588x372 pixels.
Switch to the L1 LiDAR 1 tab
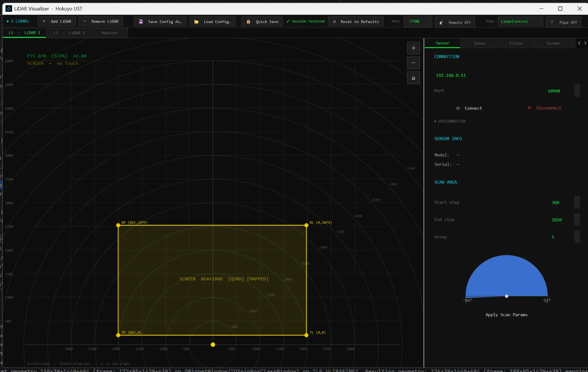coord(24,33)
